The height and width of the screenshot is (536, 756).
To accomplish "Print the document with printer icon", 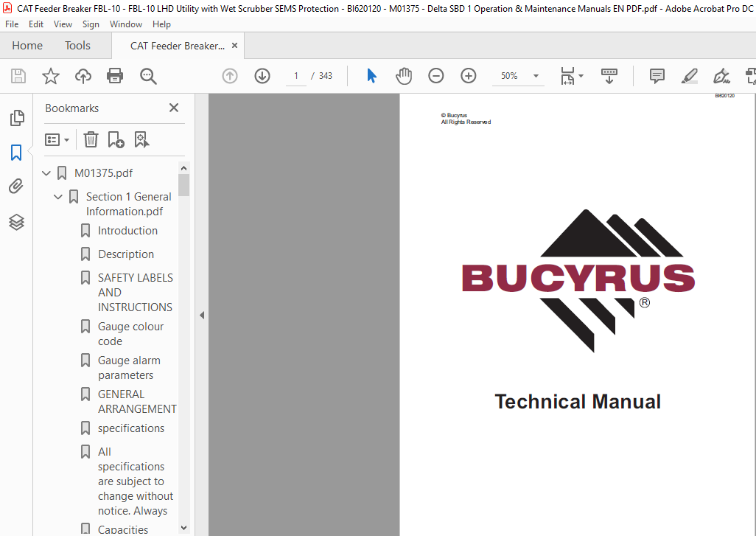I will [115, 76].
